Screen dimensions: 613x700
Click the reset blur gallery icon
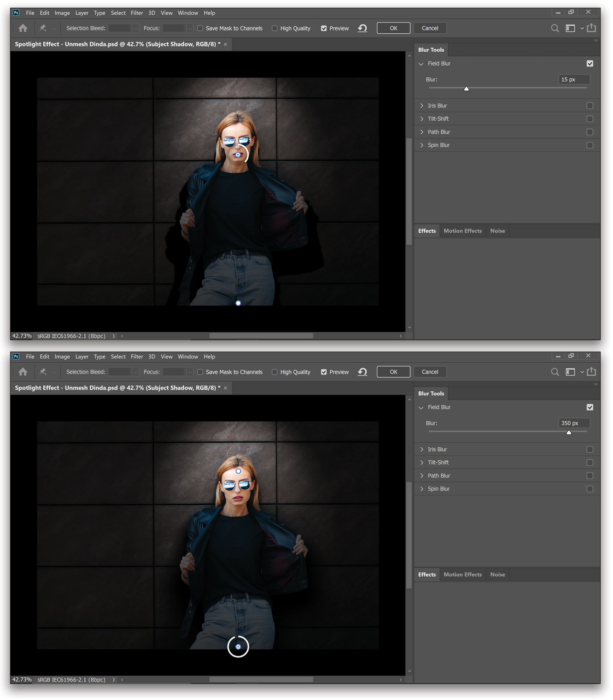click(x=362, y=28)
